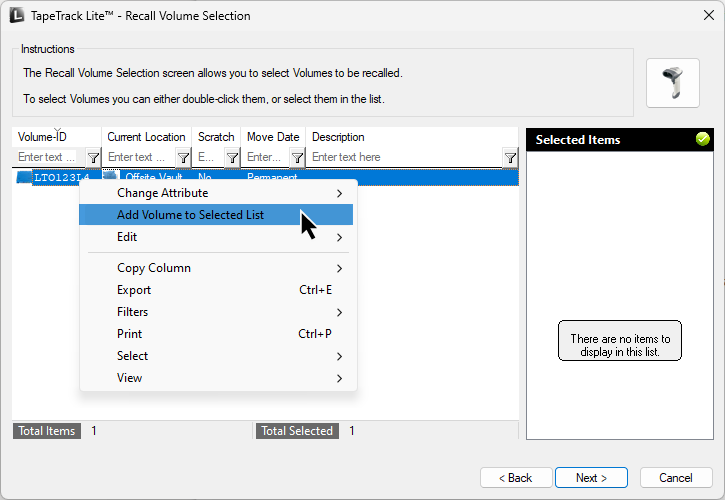Expand the arrow next to Copy Column
This screenshot has width=725, height=502.
coord(339,269)
